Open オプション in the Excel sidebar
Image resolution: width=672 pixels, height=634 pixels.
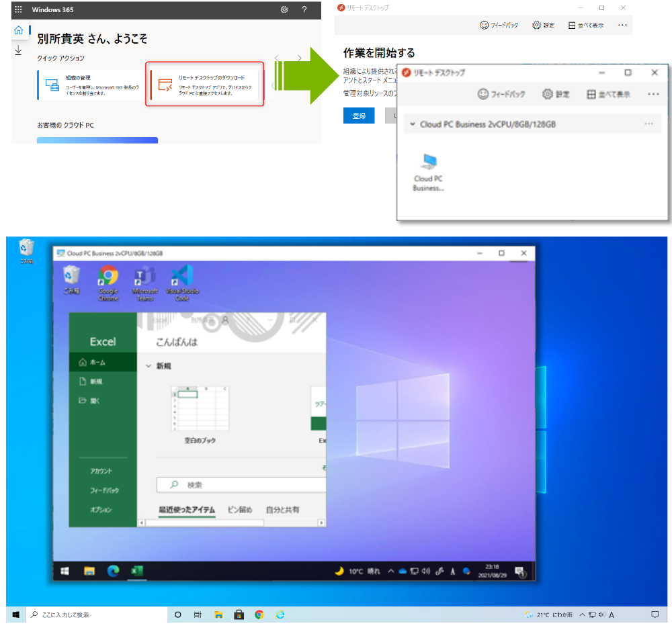pyautogui.click(x=101, y=509)
